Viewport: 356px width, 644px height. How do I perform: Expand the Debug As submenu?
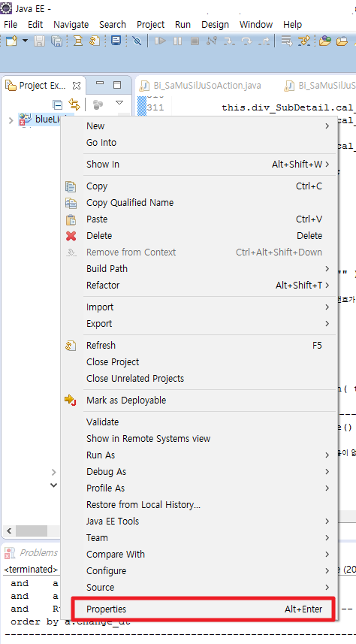tap(199, 471)
